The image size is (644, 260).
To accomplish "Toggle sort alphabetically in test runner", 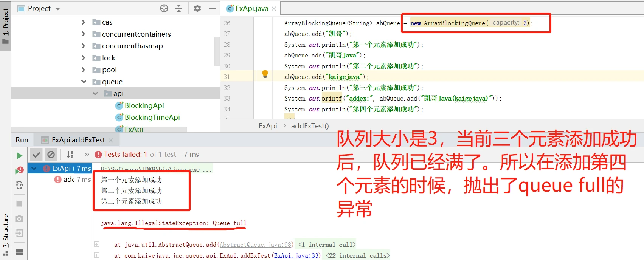I will 70,155.
